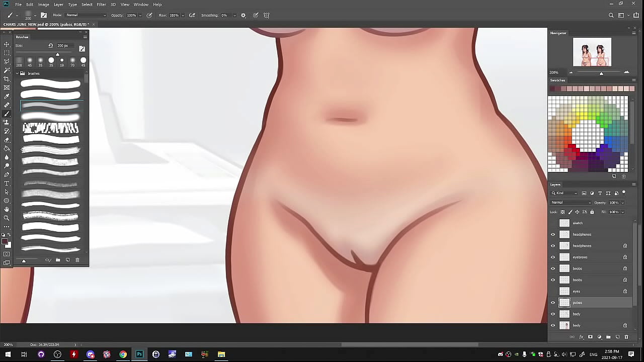Hide the eyebrows layer
This screenshot has width=644, height=362.
553,257
